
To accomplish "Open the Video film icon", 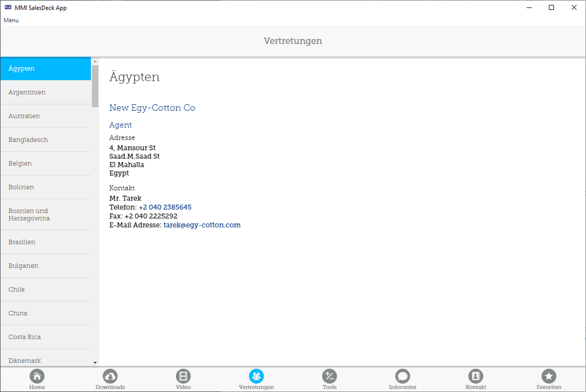I will click(183, 376).
